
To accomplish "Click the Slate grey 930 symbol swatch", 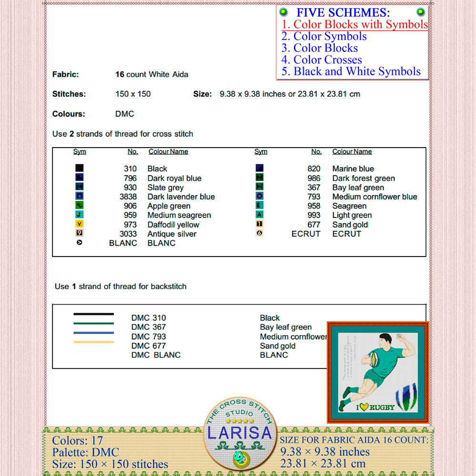I will (x=79, y=187).
